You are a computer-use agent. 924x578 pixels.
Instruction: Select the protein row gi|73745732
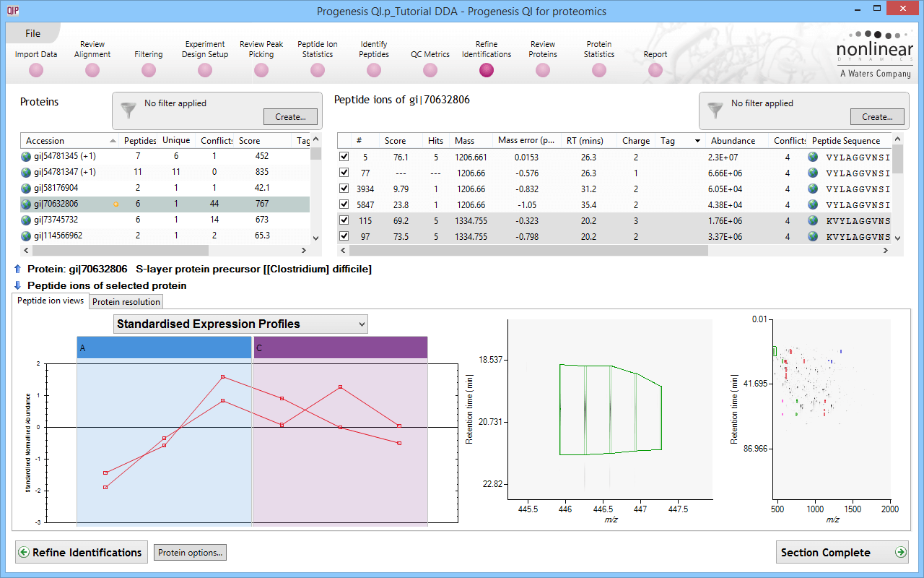pyautogui.click(x=165, y=220)
